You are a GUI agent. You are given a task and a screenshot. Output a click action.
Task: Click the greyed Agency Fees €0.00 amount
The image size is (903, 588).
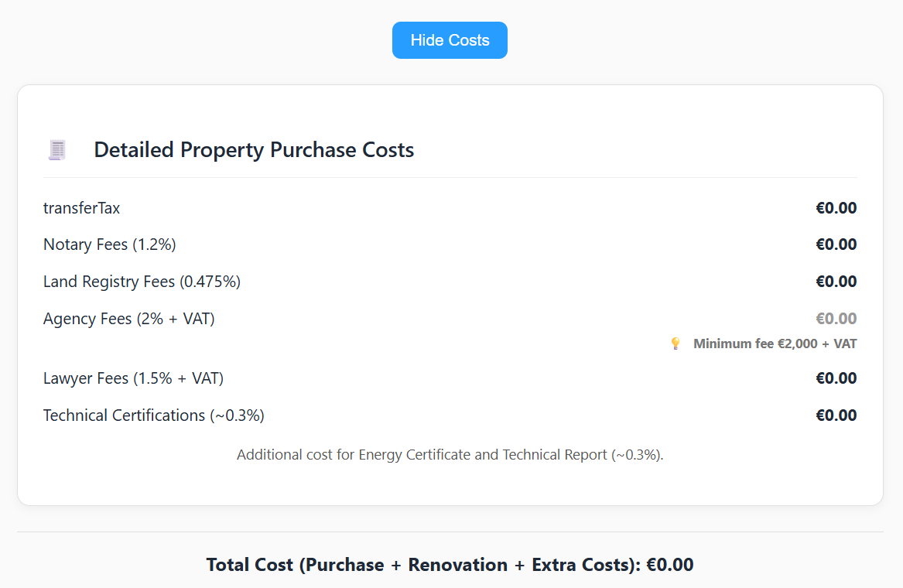pyautogui.click(x=836, y=318)
